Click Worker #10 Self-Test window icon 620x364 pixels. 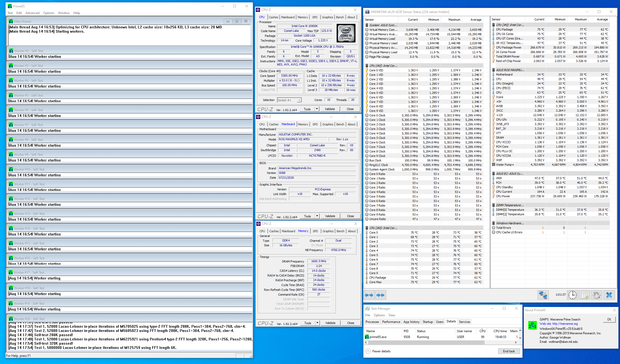(x=11, y=169)
